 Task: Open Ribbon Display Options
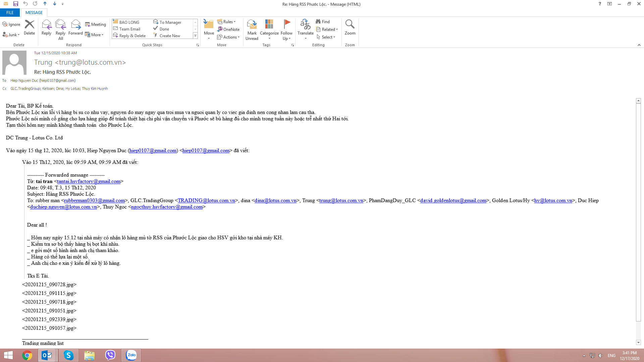pos(609,4)
